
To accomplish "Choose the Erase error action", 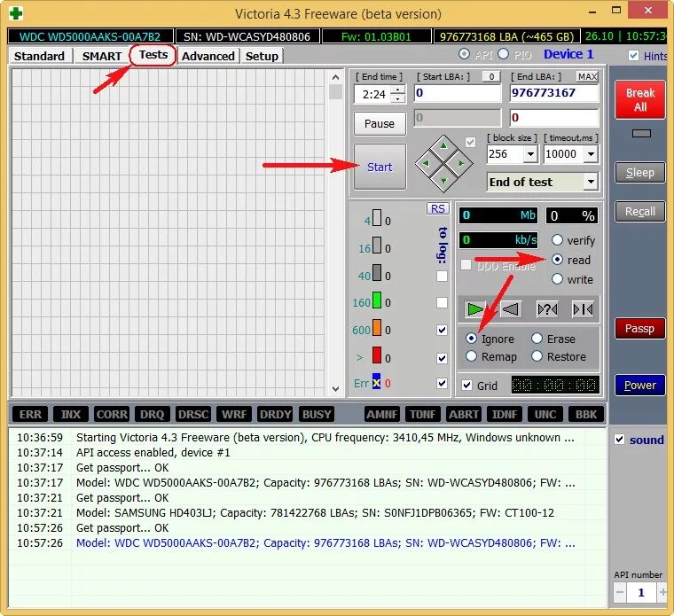I will pos(537,338).
